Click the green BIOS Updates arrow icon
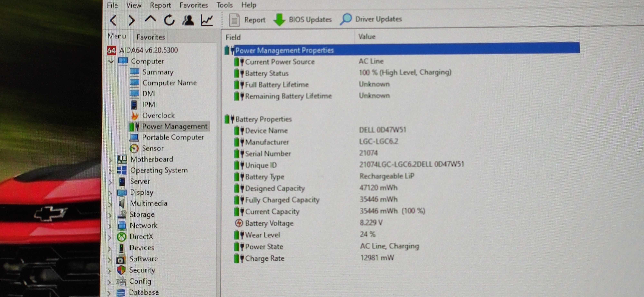This screenshot has height=297, width=644. [x=279, y=20]
